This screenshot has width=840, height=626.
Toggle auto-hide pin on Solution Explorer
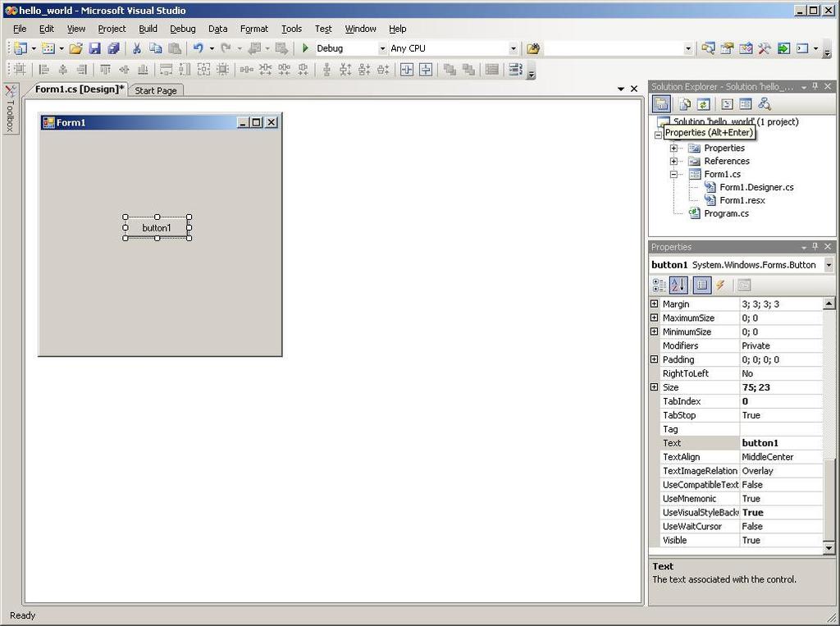click(815, 86)
